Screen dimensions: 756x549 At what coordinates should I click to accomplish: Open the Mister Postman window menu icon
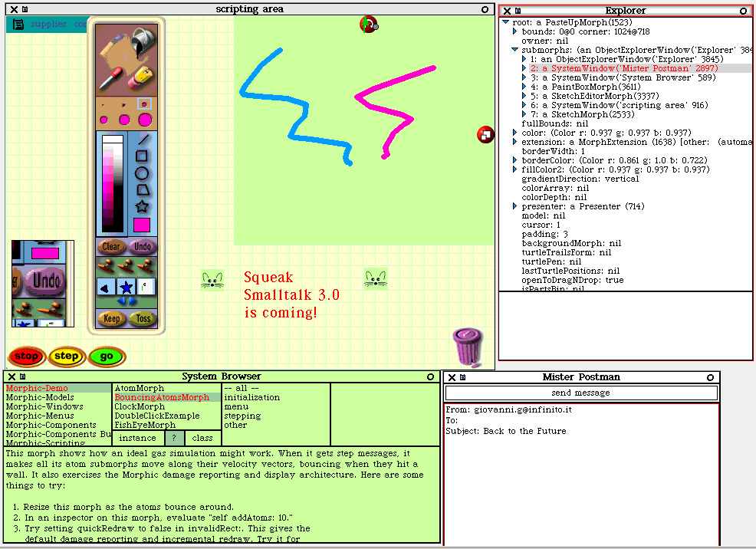463,377
